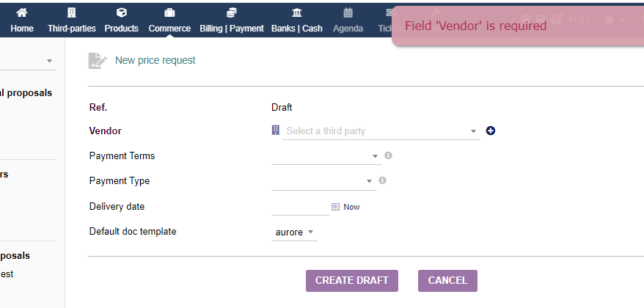Focus the Delivery date input field
The height and width of the screenshot is (308, 644).
(x=301, y=207)
